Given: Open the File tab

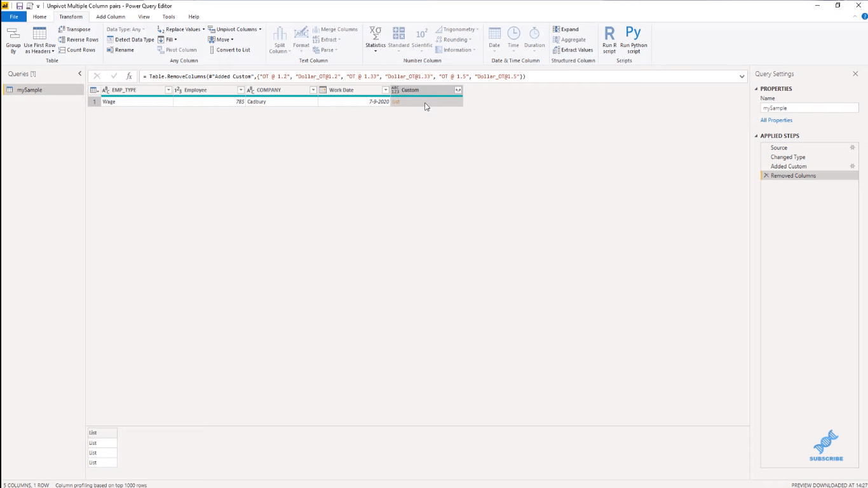Looking at the screenshot, I should click(14, 17).
